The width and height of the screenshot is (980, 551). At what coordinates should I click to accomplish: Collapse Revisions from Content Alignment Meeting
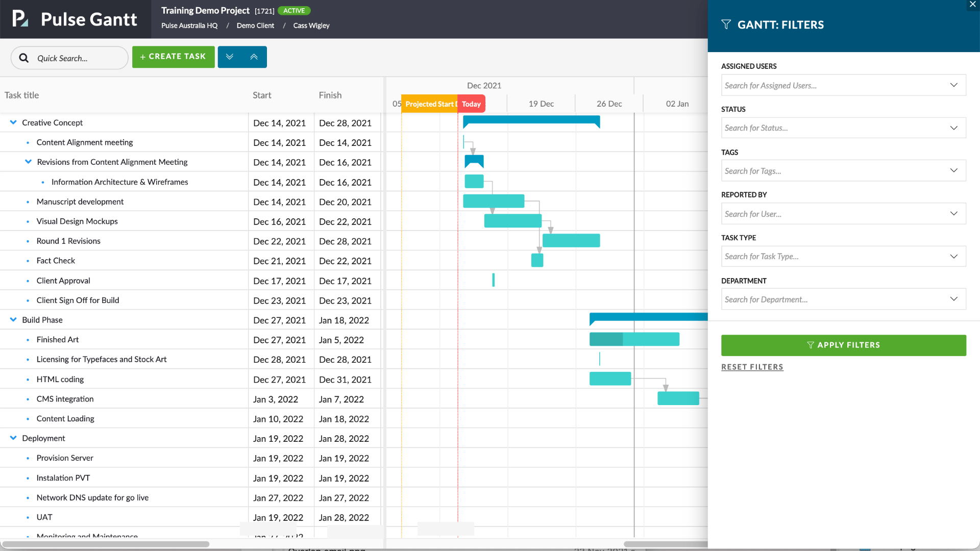pos(28,162)
